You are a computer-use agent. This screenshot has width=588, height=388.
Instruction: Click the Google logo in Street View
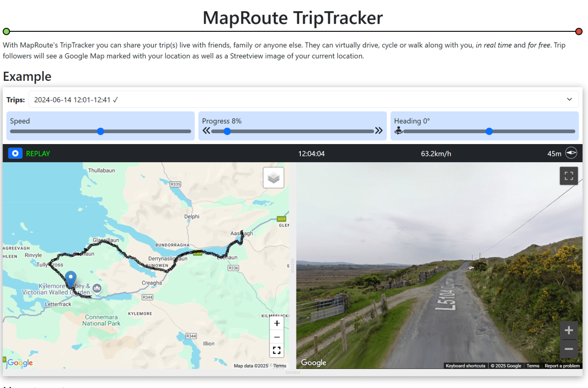314,363
